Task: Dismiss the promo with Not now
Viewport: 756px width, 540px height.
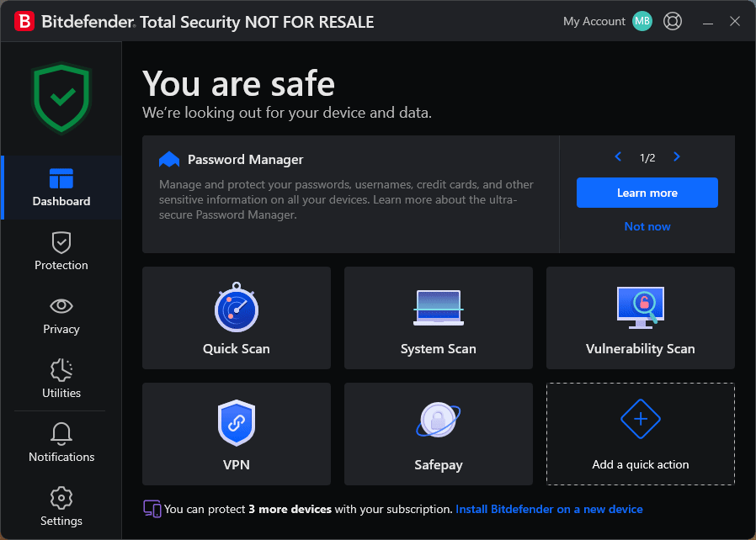Action: 647,226
